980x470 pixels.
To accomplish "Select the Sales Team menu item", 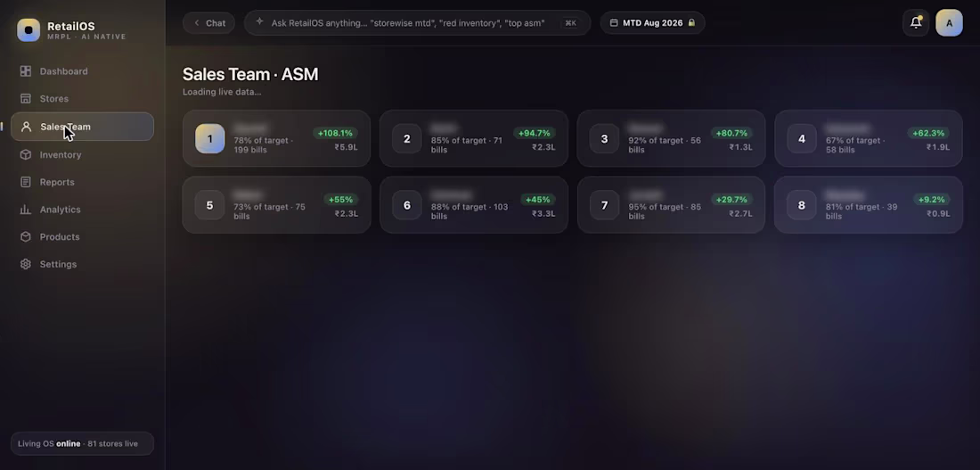I will click(x=83, y=127).
